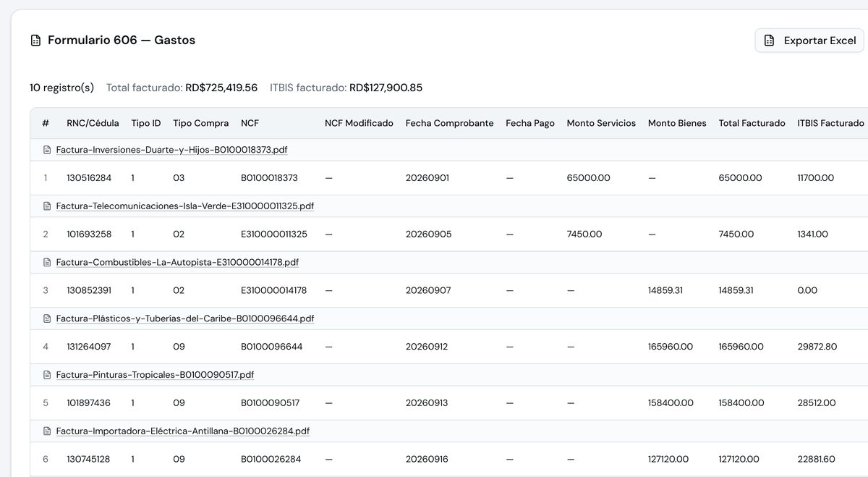The image size is (868, 477).
Task: Select RNC cell 130745128
Action: click(x=88, y=460)
